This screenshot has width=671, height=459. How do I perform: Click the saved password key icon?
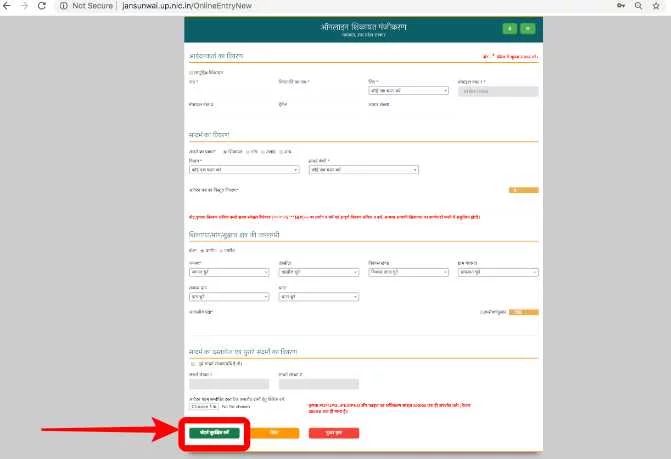tap(621, 6)
